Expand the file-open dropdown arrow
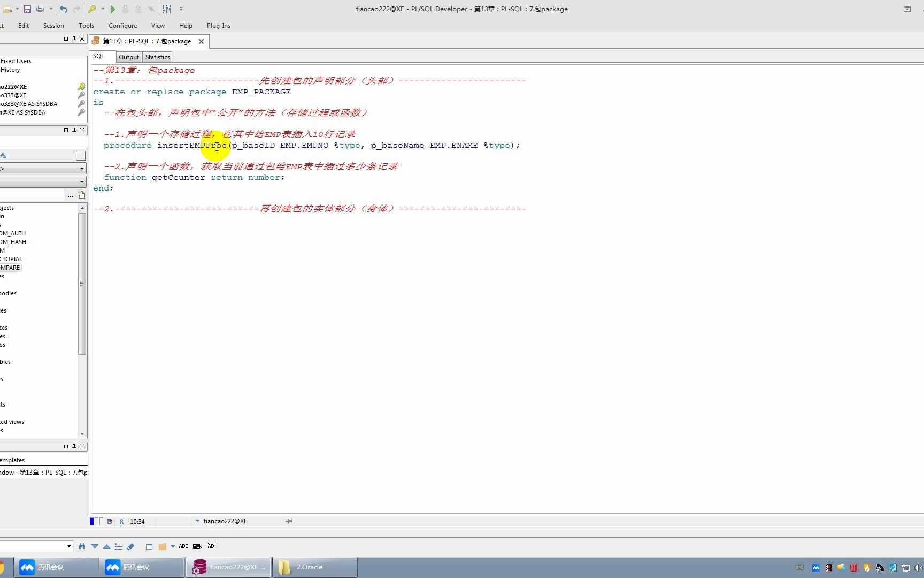This screenshot has width=924, height=578. point(17,9)
